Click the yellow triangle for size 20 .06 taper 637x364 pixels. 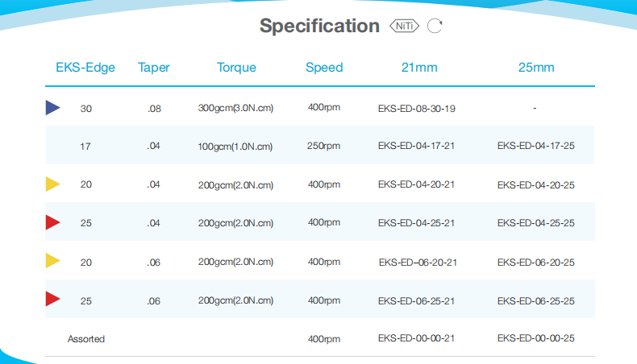[52, 261]
